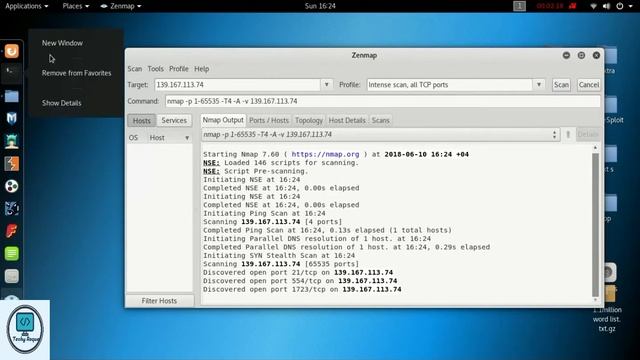Click the Sun 16:24 clock
Image resolution: width=640 pixels, height=360 pixels.
click(320, 6)
